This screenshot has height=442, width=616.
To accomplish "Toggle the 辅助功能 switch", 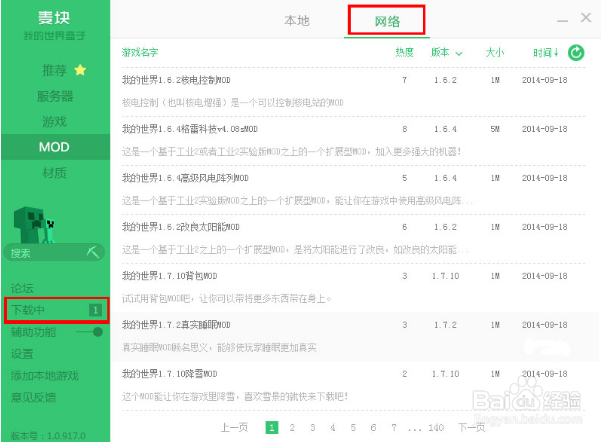I will [x=90, y=332].
